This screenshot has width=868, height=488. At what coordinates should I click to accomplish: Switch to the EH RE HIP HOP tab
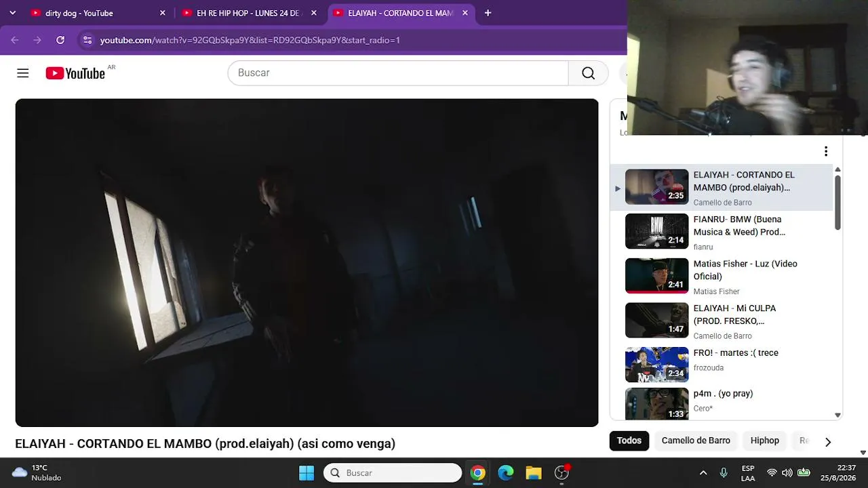pos(250,13)
